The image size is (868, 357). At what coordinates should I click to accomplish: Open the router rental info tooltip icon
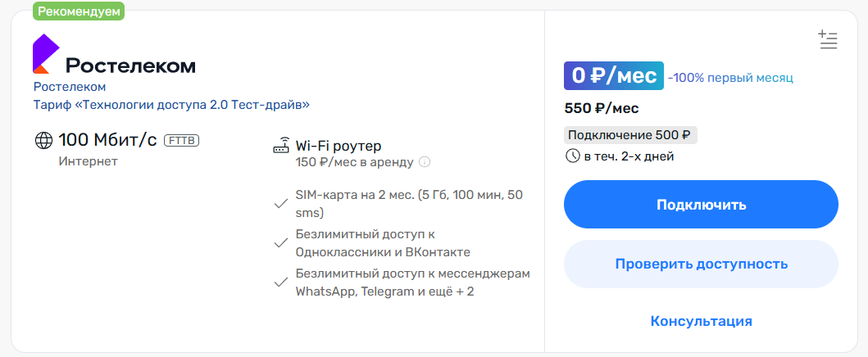tap(425, 162)
